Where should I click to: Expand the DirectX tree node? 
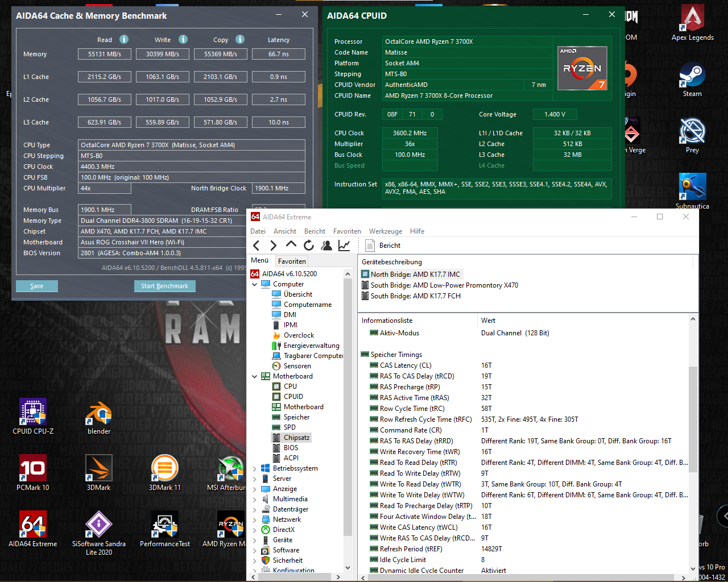pos(255,530)
